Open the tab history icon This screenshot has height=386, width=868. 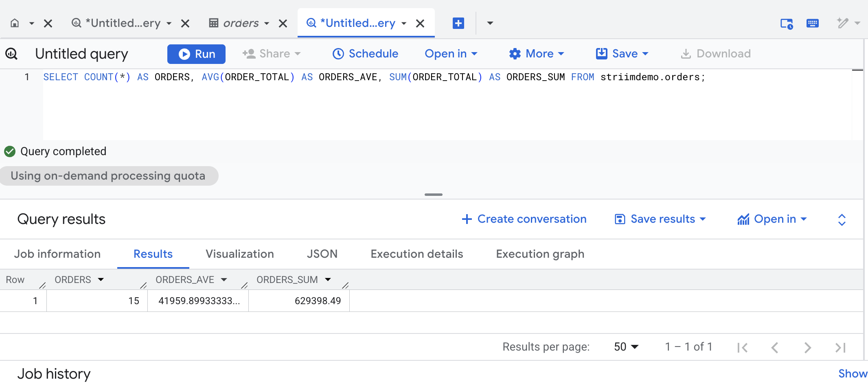pyautogui.click(x=786, y=23)
